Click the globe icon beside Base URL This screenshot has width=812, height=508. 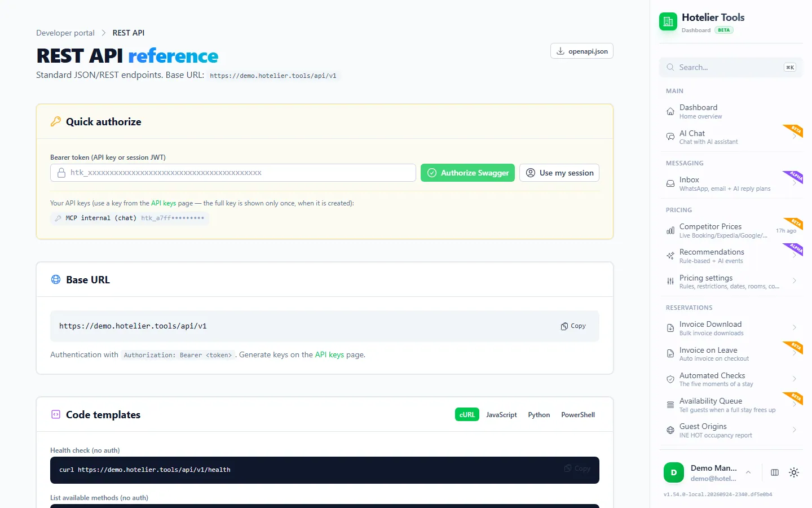coord(56,279)
